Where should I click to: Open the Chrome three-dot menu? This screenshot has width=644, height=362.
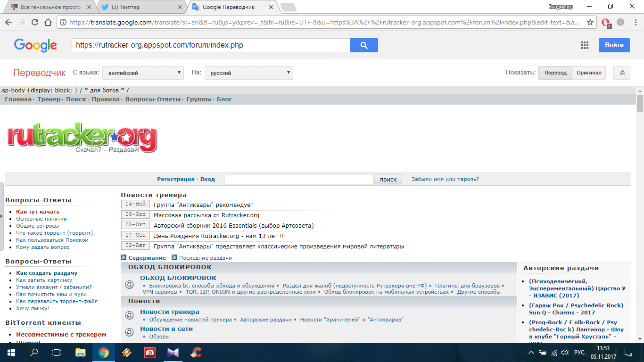tap(635, 22)
